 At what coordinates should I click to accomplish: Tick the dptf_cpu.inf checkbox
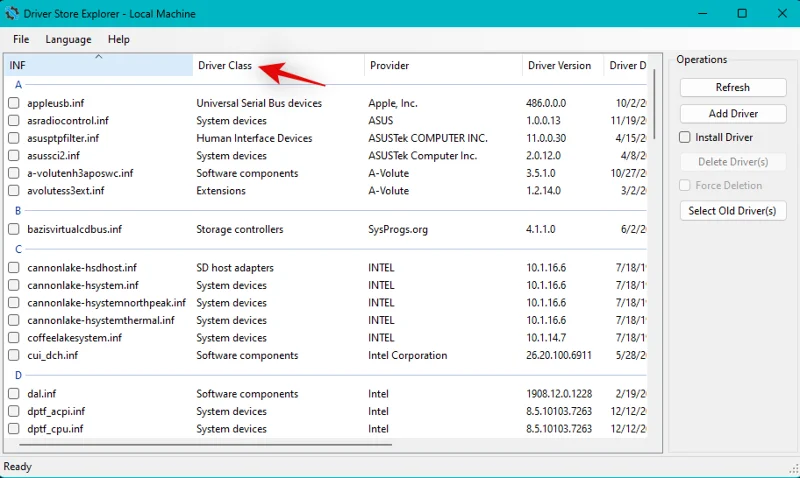pyautogui.click(x=14, y=429)
